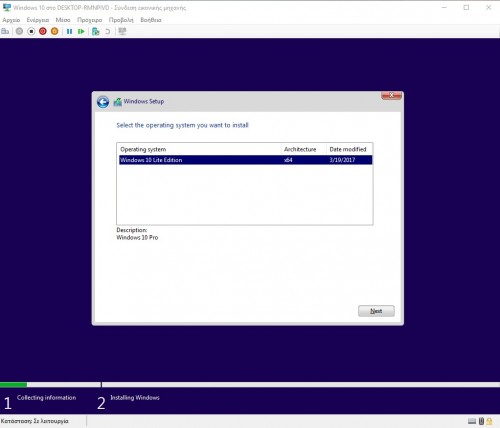The width and height of the screenshot is (500, 428).
Task: Click the Revert arrow icon
Action: [107, 31]
